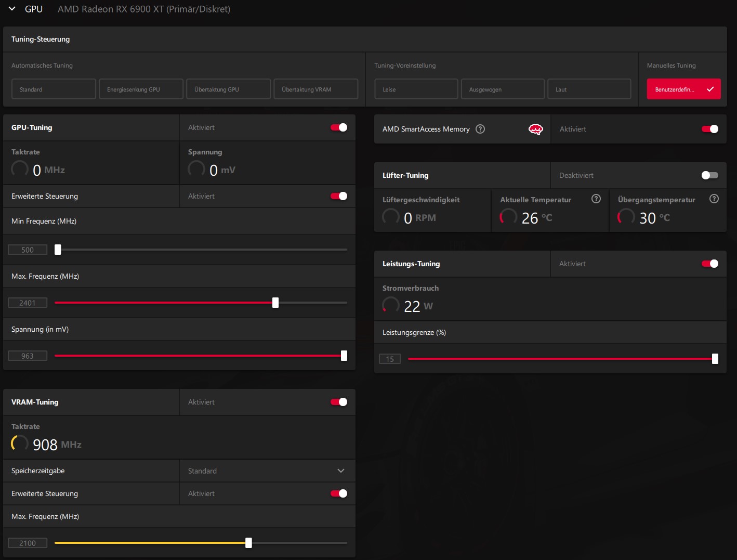
Task: Click the Benutzerdefiniert manual tuning button
Action: 683,89
